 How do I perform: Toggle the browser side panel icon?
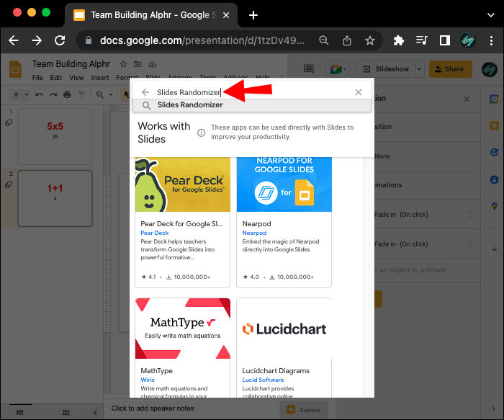click(x=444, y=40)
